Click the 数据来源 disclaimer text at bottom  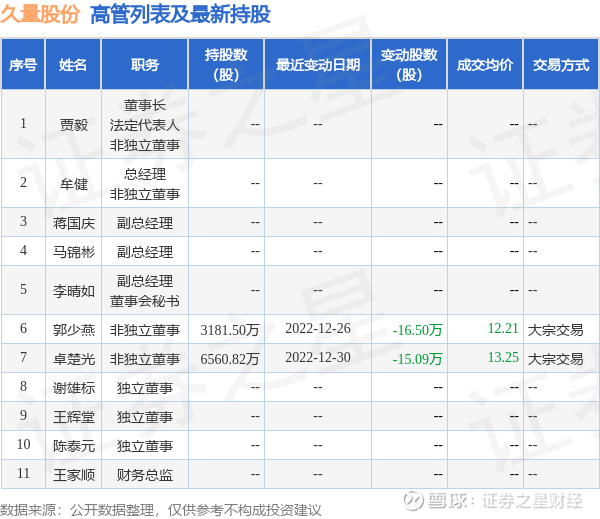[161, 510]
